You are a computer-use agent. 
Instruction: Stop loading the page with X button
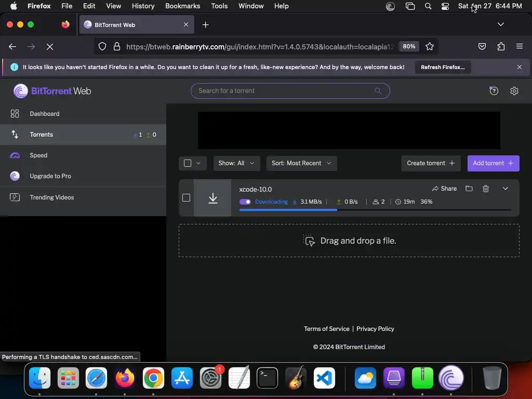(x=49, y=46)
